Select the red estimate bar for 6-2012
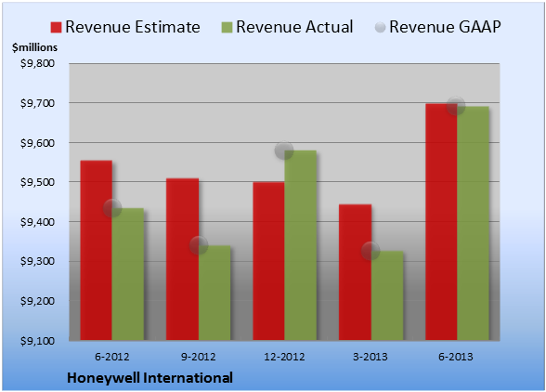546x392 pixels. point(97,250)
